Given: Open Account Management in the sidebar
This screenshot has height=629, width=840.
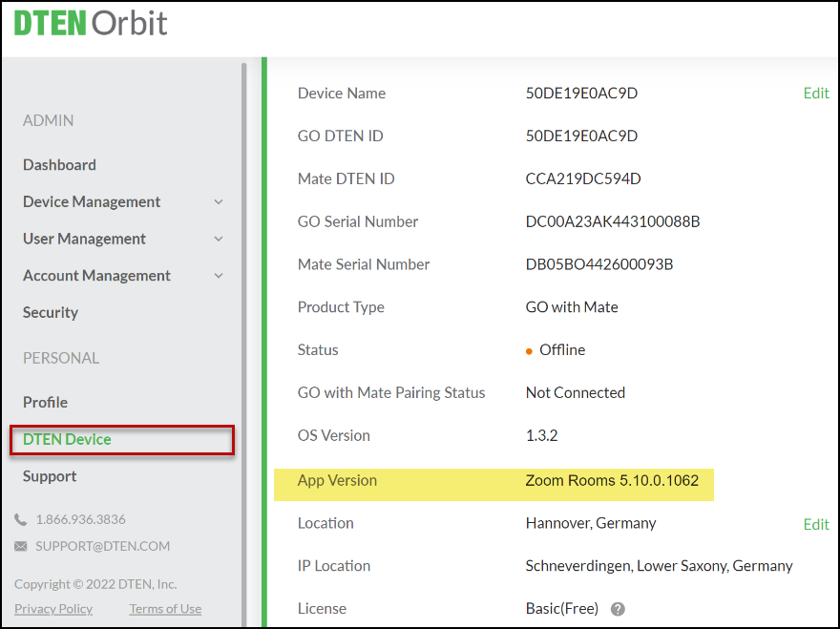Looking at the screenshot, I should coord(96,276).
